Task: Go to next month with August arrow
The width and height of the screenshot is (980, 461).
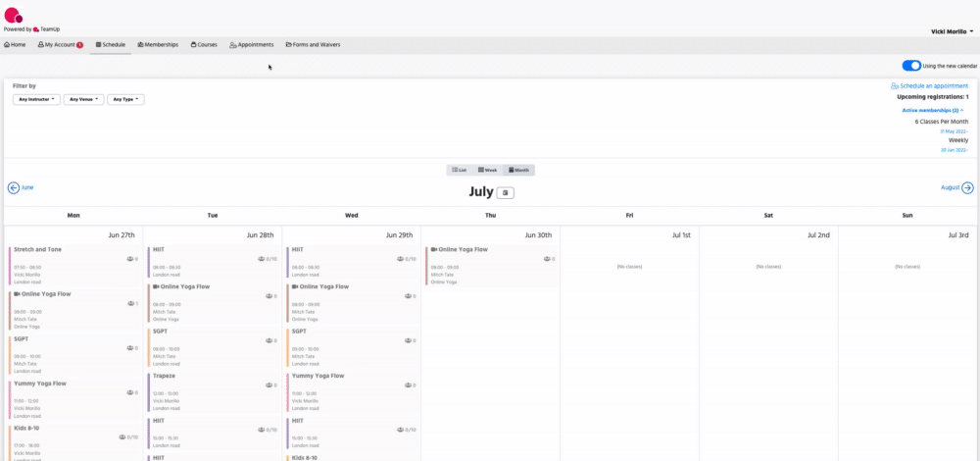Action: pos(967,187)
